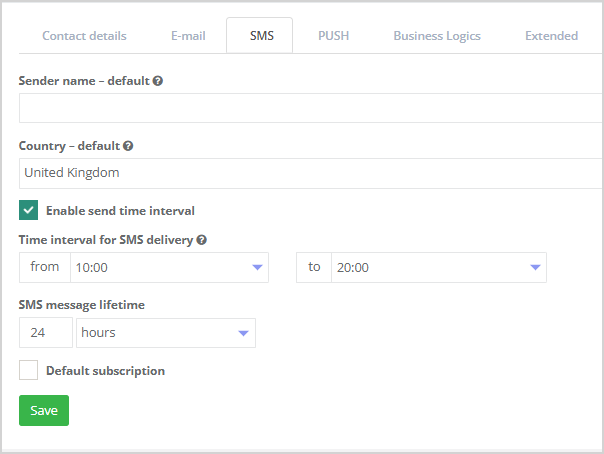Click help icon beside Sender name – default

158,81
